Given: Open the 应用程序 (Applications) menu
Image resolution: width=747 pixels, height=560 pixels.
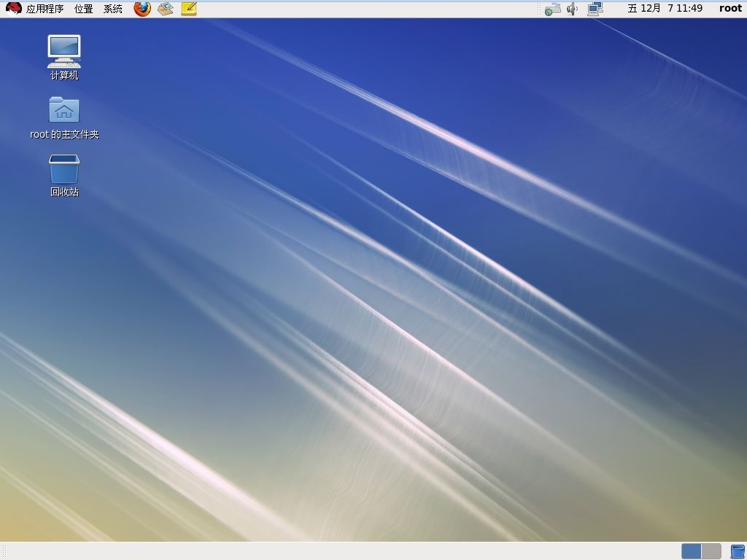Looking at the screenshot, I should coord(44,9).
